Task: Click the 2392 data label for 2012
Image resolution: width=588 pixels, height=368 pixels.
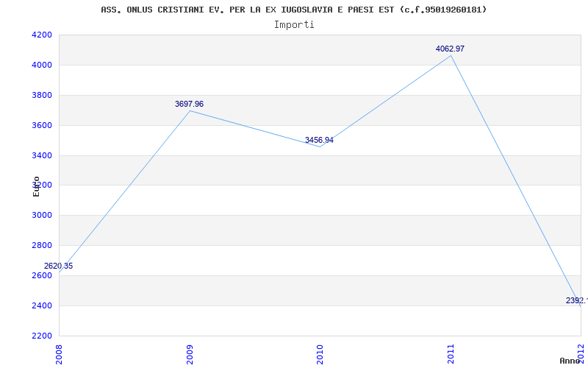Action: [x=577, y=301]
